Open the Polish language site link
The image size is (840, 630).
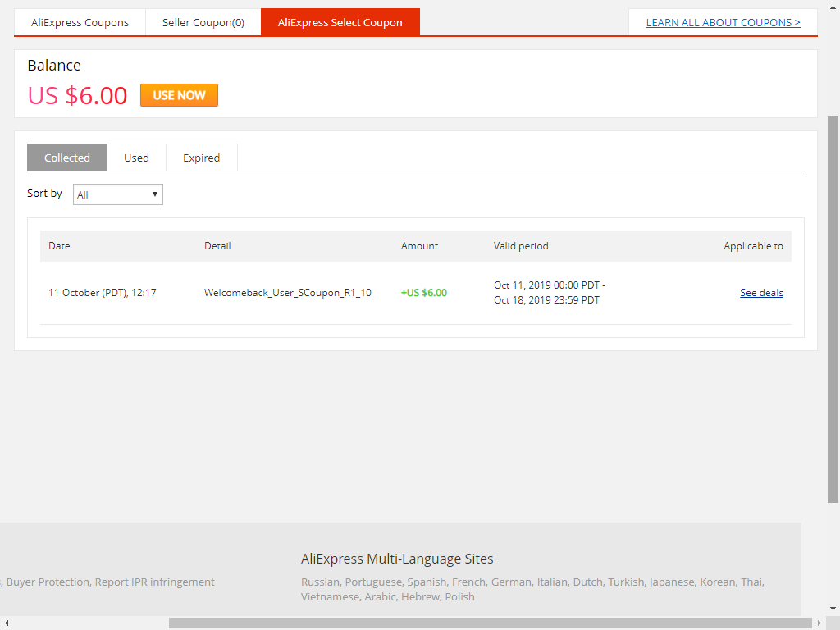click(x=459, y=597)
